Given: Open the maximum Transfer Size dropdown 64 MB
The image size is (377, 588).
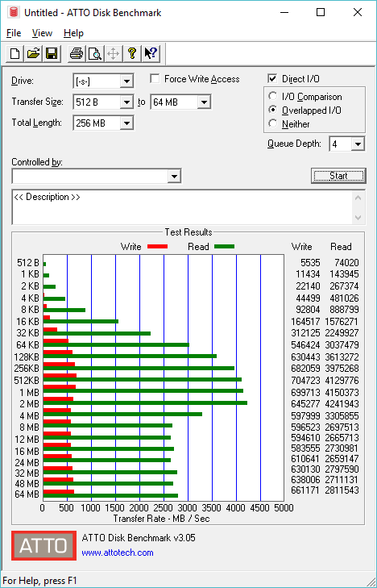Looking at the screenshot, I should point(204,102).
